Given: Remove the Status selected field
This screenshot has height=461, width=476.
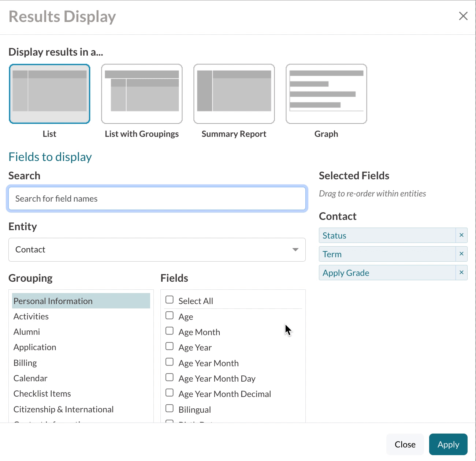Looking at the screenshot, I should pos(461,235).
